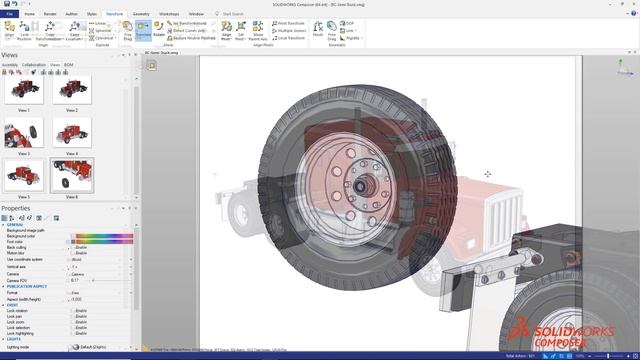Enable the Motion blur checkbox
640x360 pixels.
click(x=73, y=253)
